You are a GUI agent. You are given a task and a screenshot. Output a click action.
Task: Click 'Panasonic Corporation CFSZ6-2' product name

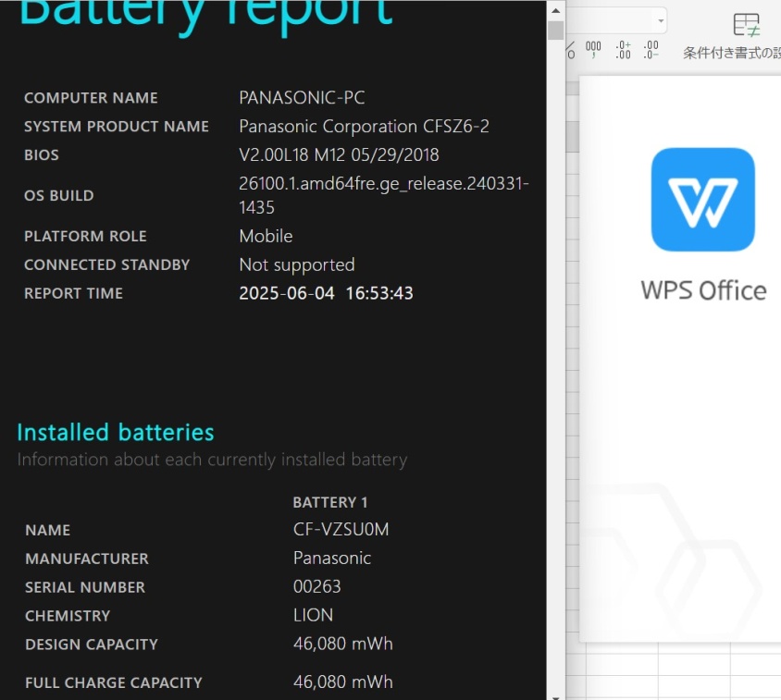pyautogui.click(x=364, y=127)
